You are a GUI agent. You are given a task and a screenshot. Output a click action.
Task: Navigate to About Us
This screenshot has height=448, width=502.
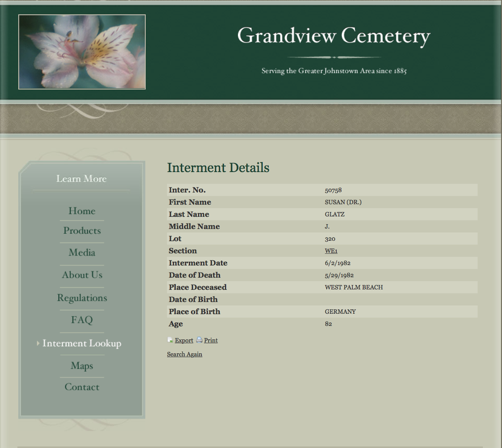click(x=82, y=275)
